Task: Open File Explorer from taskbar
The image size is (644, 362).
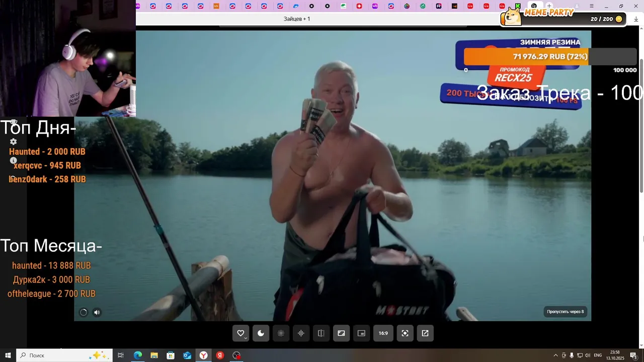Action: coord(154,355)
